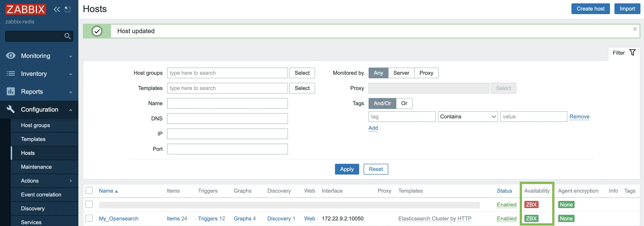Click the kiosk mode sidebar icon
The width and height of the screenshot is (644, 226).
(x=67, y=9)
